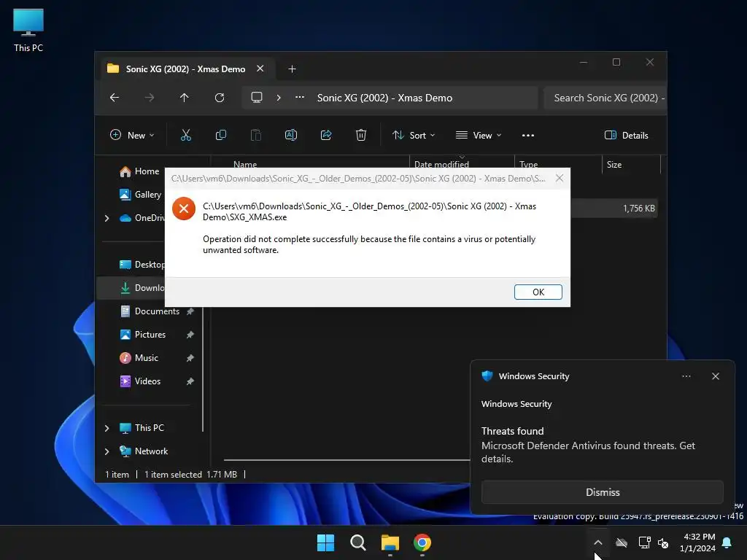Open the See more ellipsis menu in toolbar
The image size is (747, 560).
pyautogui.click(x=528, y=135)
